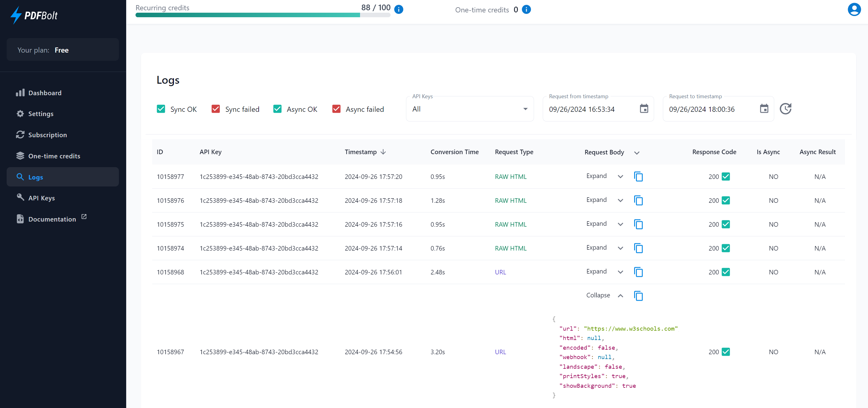
Task: Copy request body of log 10158967
Action: (x=638, y=296)
